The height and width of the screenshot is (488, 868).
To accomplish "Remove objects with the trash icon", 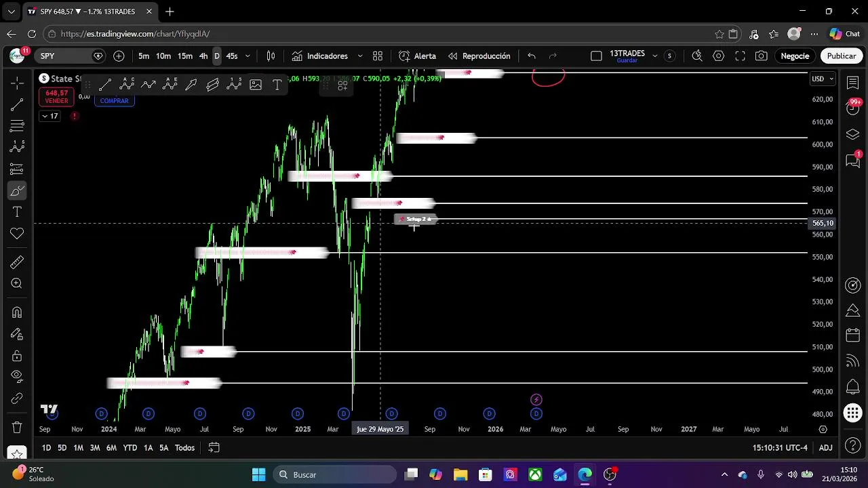I will 17,428.
